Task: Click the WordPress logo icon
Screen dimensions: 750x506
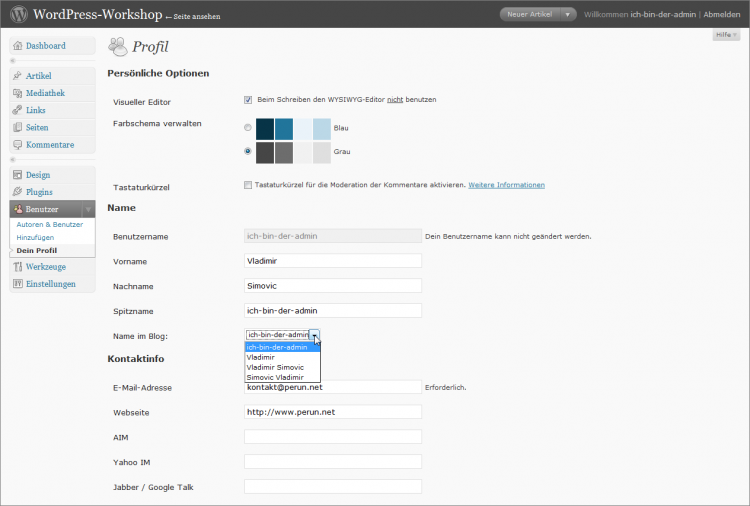Action: (17, 15)
